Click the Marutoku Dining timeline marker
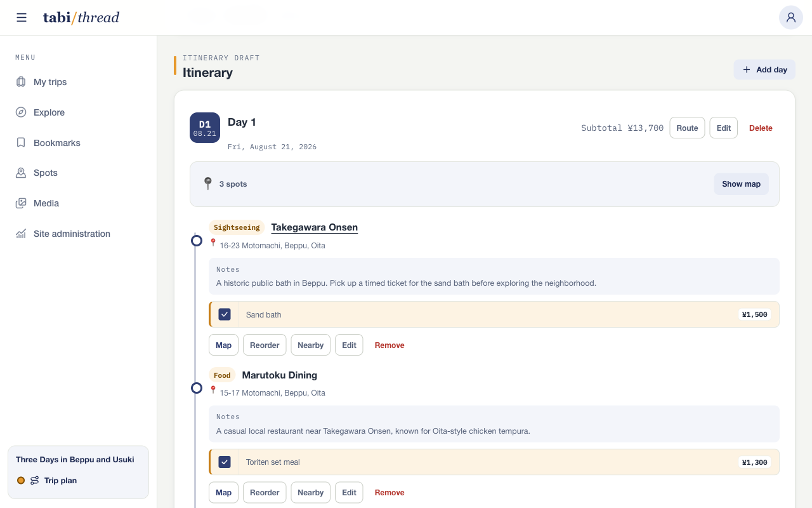 (197, 388)
